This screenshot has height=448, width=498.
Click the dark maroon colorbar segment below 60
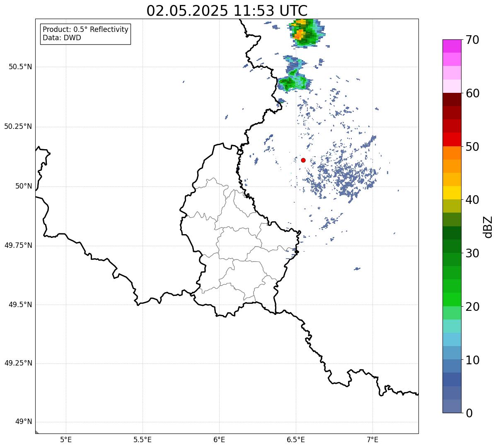[452, 99]
